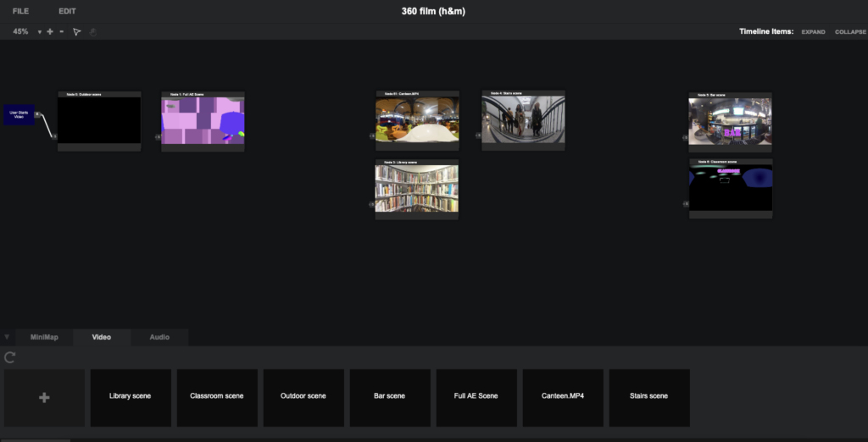This screenshot has width=868, height=442.
Task: Select the Canteen.MP4 node thumbnail
Action: coord(417,119)
